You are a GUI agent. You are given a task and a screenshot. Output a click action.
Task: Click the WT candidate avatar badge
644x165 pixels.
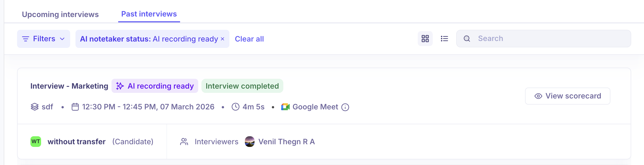[x=36, y=142]
